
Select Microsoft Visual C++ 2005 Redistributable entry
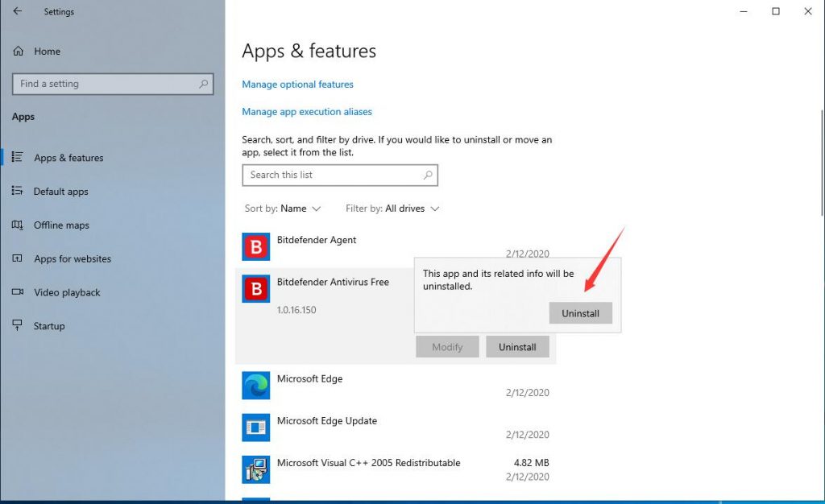396,469
